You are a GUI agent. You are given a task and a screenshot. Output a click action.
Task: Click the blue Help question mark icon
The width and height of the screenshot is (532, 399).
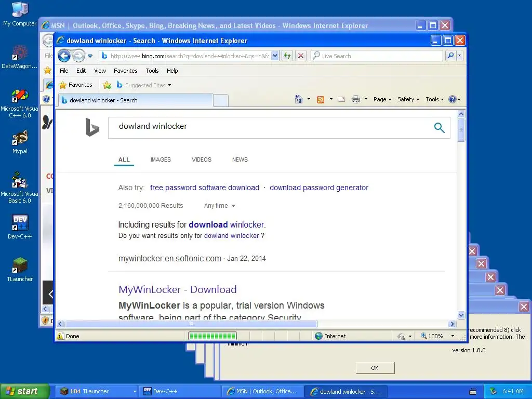coord(453,99)
